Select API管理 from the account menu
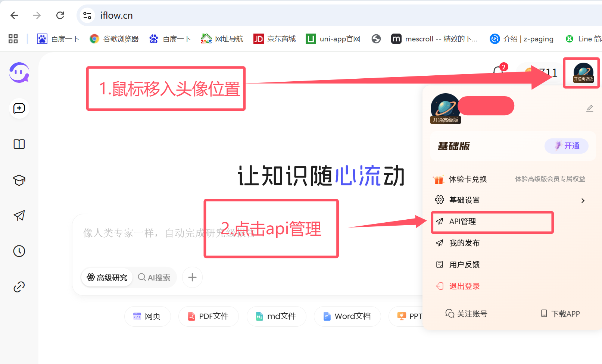Image resolution: width=602 pixels, height=364 pixels. pyautogui.click(x=463, y=221)
